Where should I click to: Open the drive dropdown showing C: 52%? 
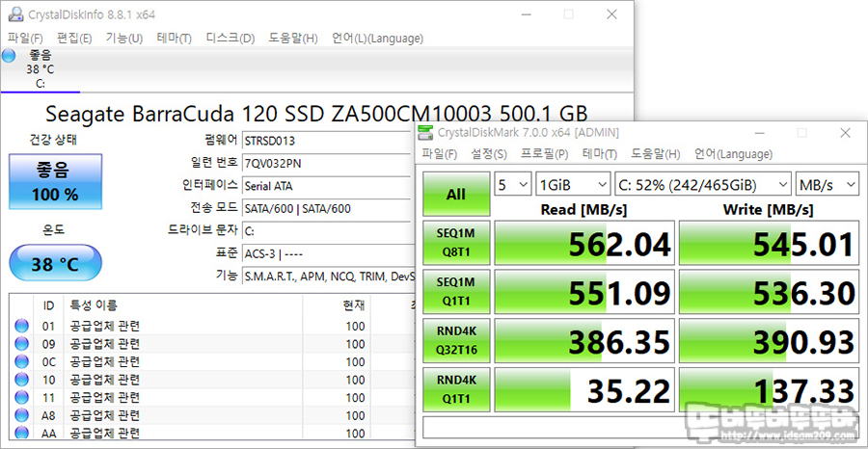click(703, 184)
